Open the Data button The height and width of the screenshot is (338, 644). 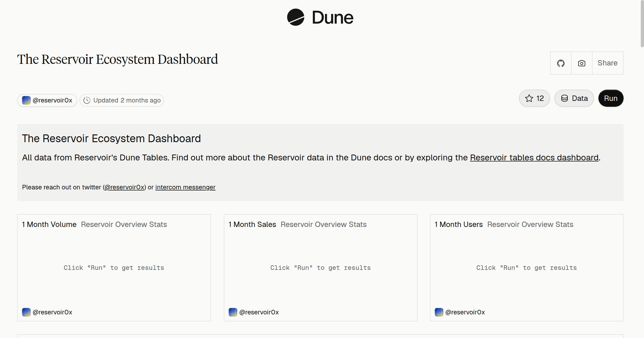point(574,98)
